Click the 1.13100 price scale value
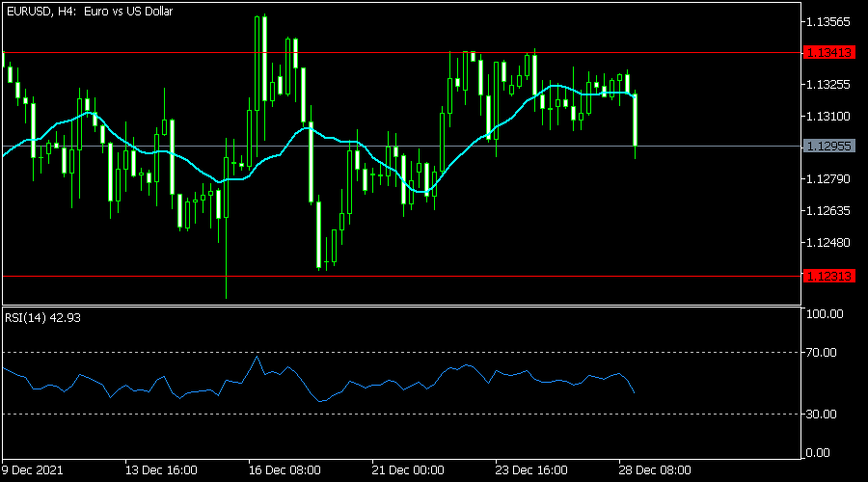Viewport: 868px width, 482px height. click(828, 117)
